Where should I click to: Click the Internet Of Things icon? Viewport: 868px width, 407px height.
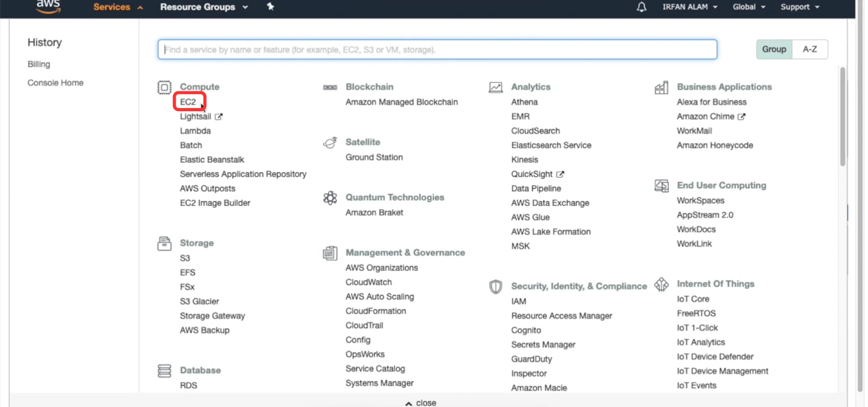pos(661,284)
